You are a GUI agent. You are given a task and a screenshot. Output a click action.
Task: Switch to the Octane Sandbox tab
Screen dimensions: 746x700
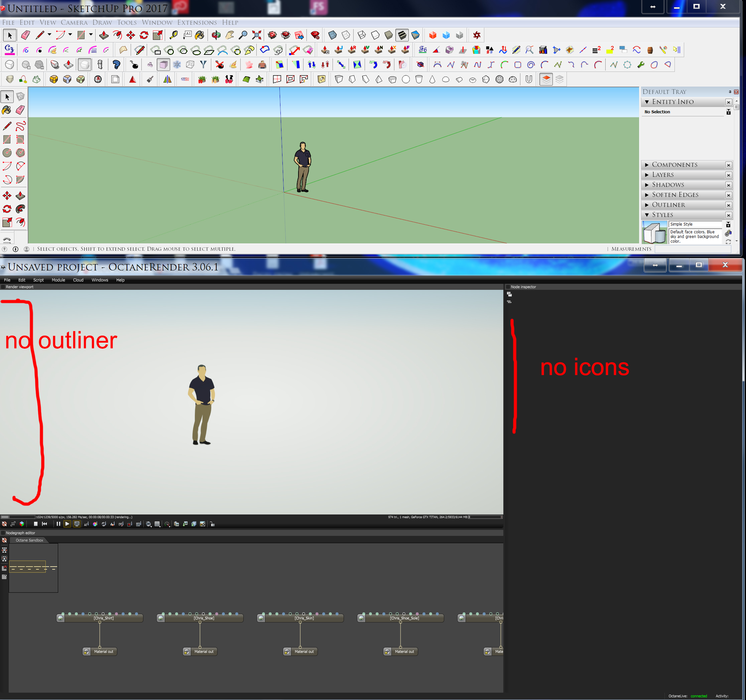(29, 540)
